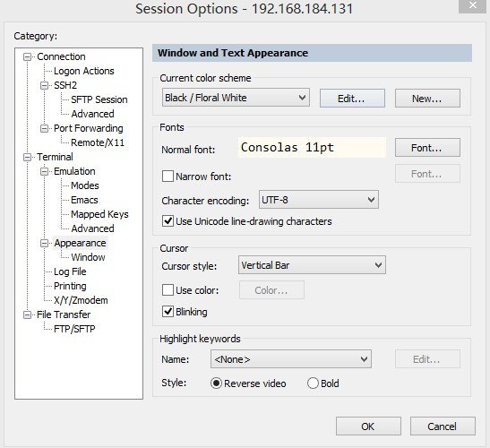490x448 pixels.
Task: Click the Consolas 11pt font preview
Action: [312, 147]
